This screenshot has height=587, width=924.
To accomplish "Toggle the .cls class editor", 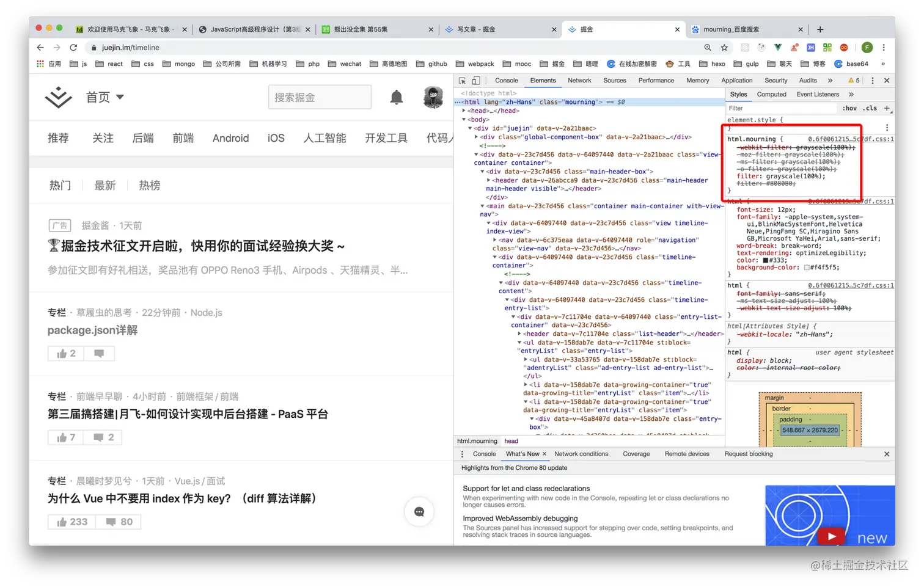I will [x=870, y=109].
